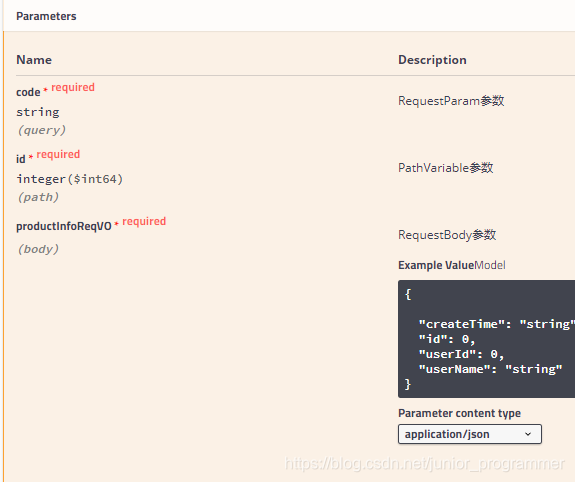This screenshot has height=482, width=575.
Task: Click the Name column header
Action: point(34,60)
